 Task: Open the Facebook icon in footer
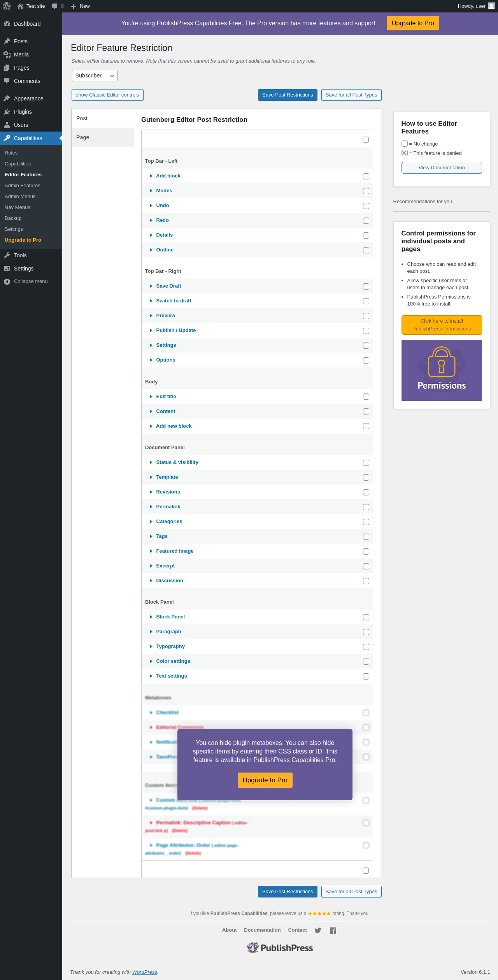click(x=333, y=930)
